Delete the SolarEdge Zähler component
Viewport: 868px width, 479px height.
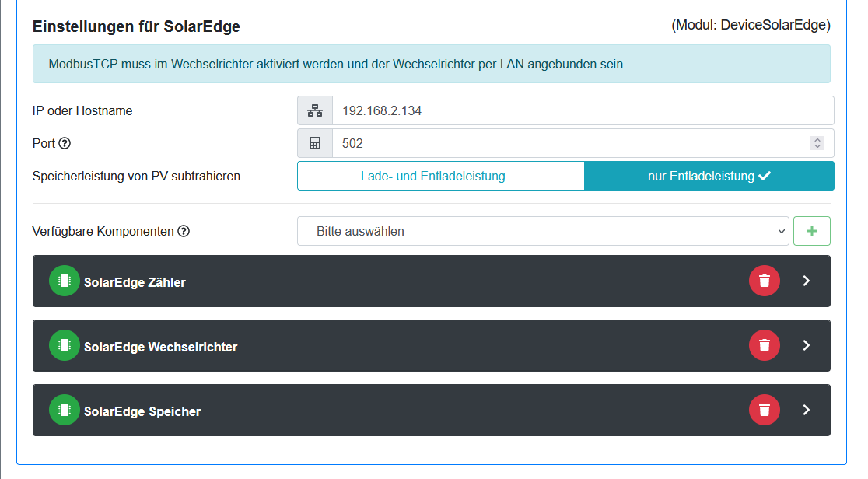coord(764,281)
